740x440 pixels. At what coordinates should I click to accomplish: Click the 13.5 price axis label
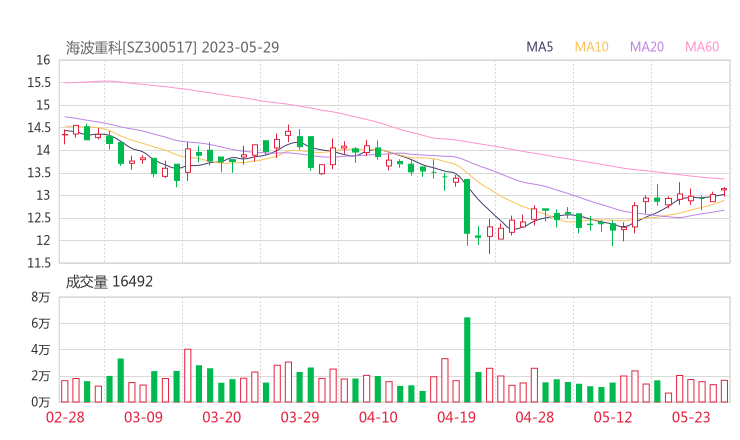click(x=39, y=173)
